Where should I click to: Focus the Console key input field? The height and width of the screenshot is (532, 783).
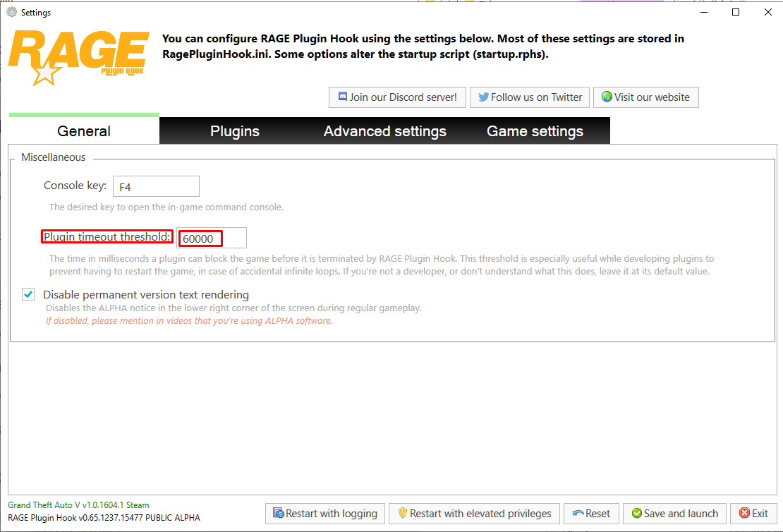pyautogui.click(x=157, y=186)
